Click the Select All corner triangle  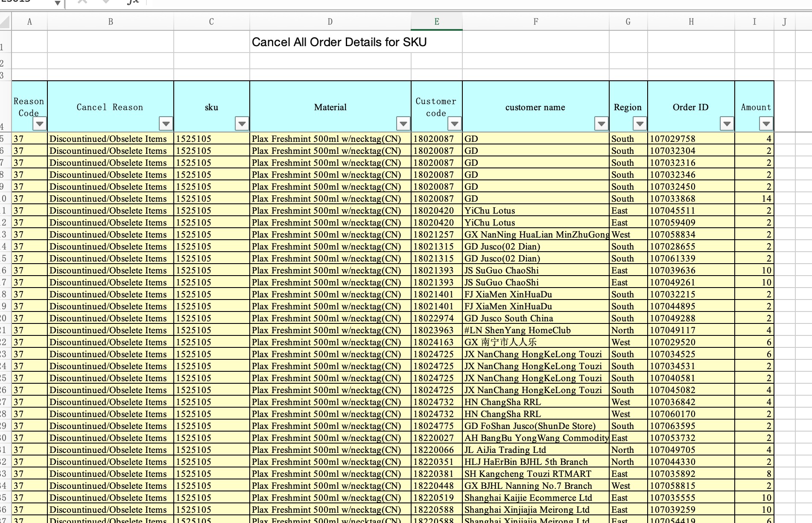[5, 21]
